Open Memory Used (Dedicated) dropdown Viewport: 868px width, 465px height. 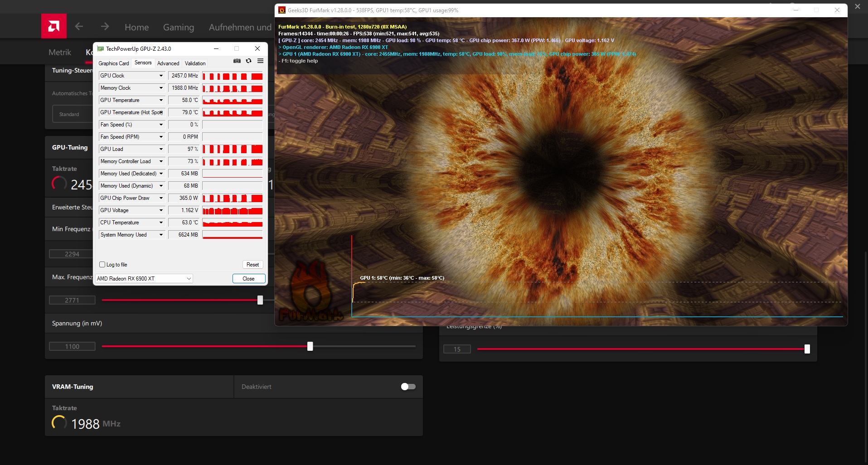(161, 174)
